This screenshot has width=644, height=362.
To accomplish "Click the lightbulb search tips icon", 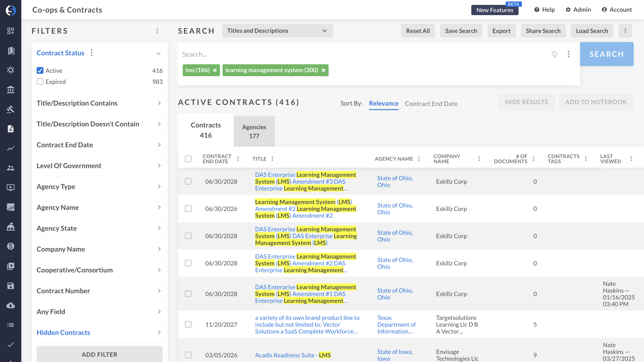I will pos(554,54).
